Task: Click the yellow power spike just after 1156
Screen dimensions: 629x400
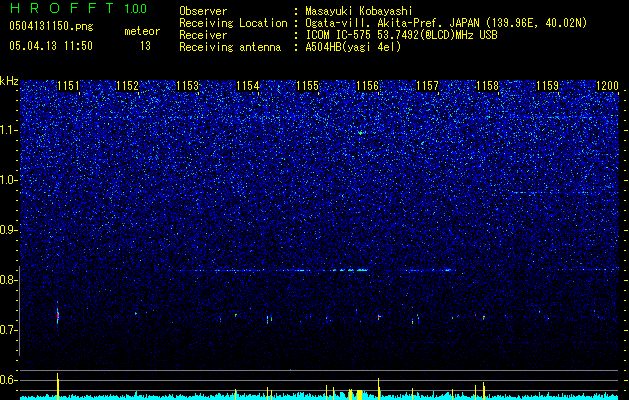Action: (378, 388)
